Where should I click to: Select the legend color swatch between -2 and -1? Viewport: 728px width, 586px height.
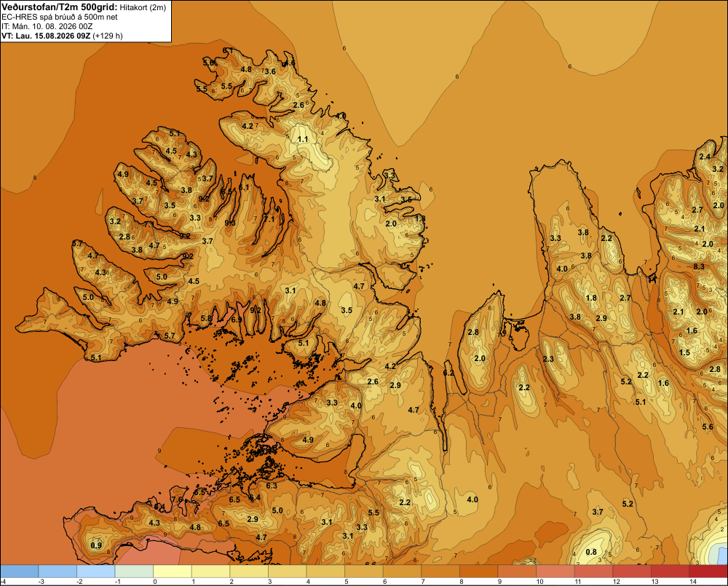click(x=95, y=571)
